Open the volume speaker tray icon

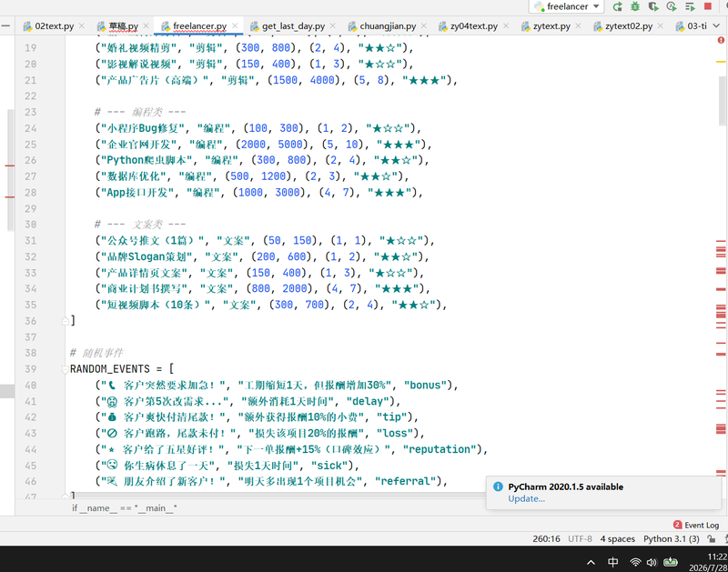652,562
